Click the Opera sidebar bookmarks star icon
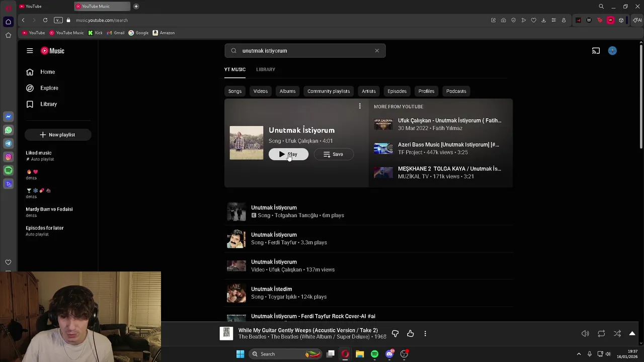 click(x=8, y=35)
